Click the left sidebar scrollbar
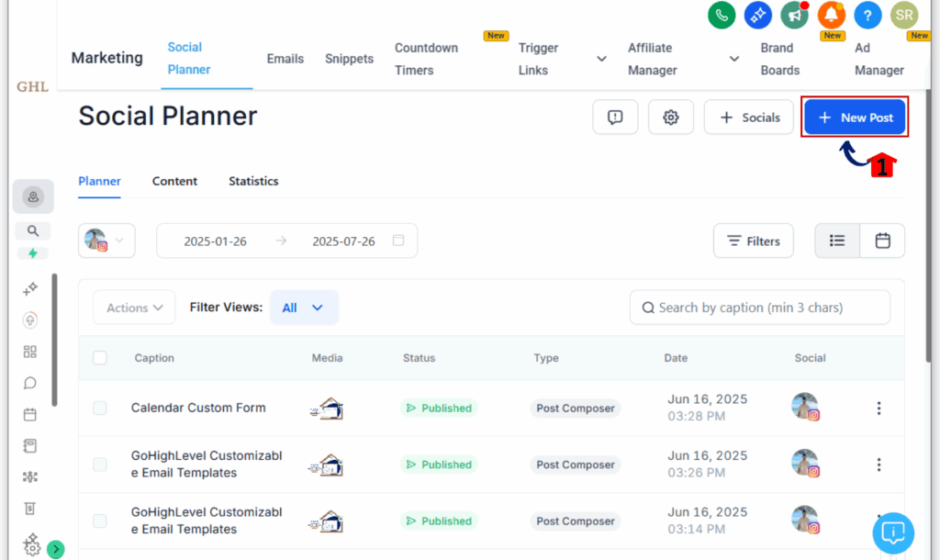Image resolution: width=940 pixels, height=560 pixels. tap(54, 340)
